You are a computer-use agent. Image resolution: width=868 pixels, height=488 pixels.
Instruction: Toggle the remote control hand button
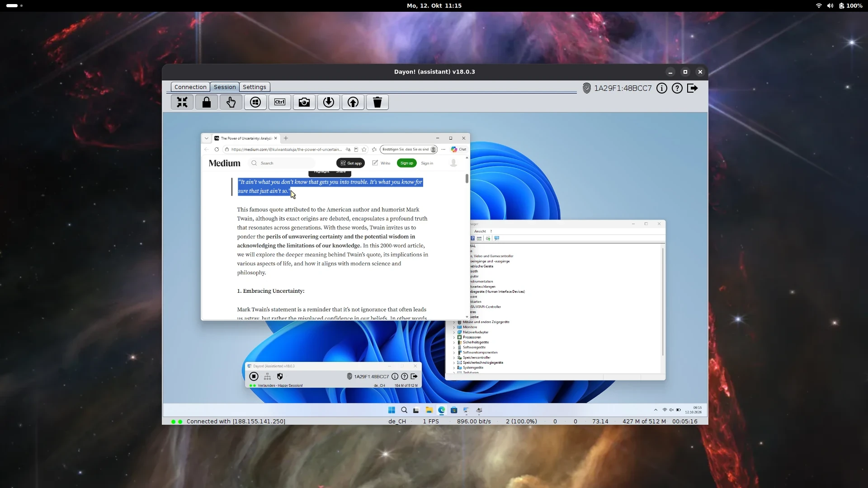pyautogui.click(x=231, y=103)
